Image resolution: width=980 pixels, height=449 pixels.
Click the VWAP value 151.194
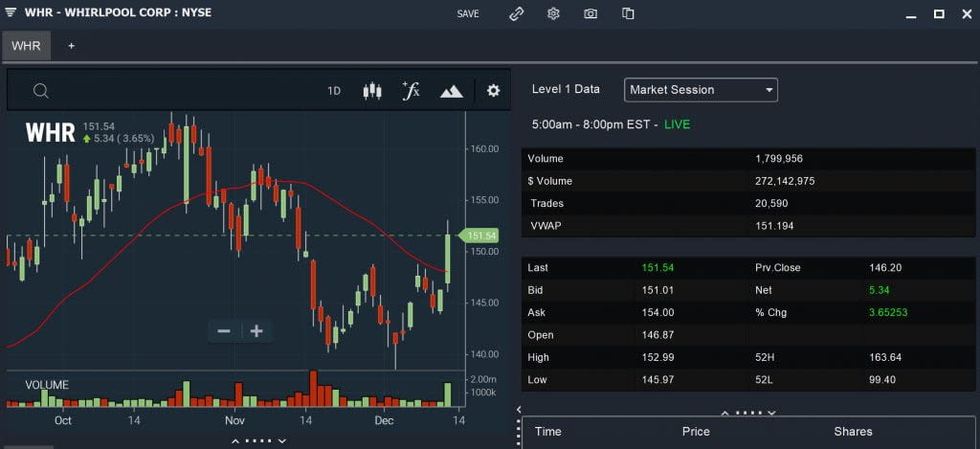(774, 226)
